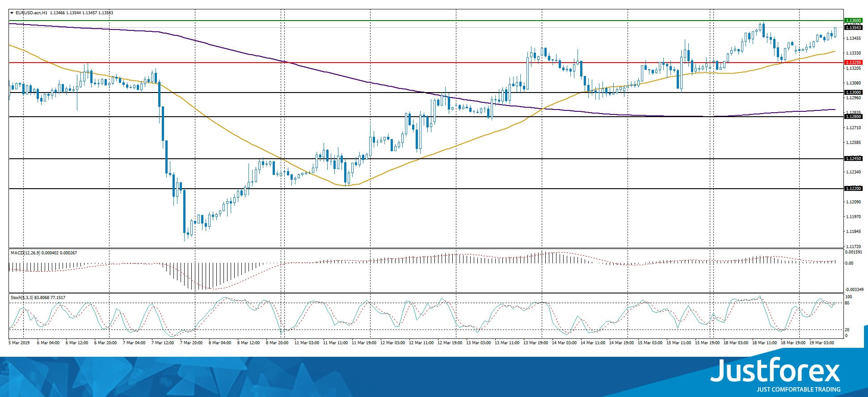Screen dimensions: 868x397
Task: Click the 1.12090 price axis value
Action: [x=854, y=202]
